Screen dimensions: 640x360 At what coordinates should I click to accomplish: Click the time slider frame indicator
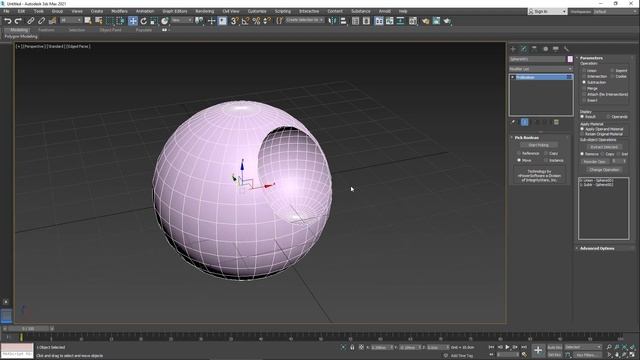coord(29,329)
